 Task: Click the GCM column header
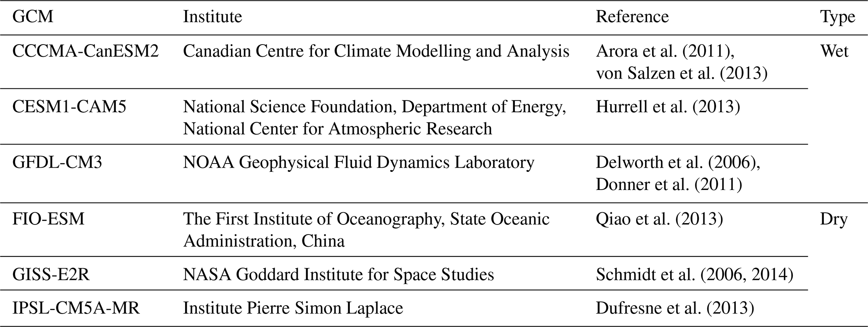click(33, 17)
